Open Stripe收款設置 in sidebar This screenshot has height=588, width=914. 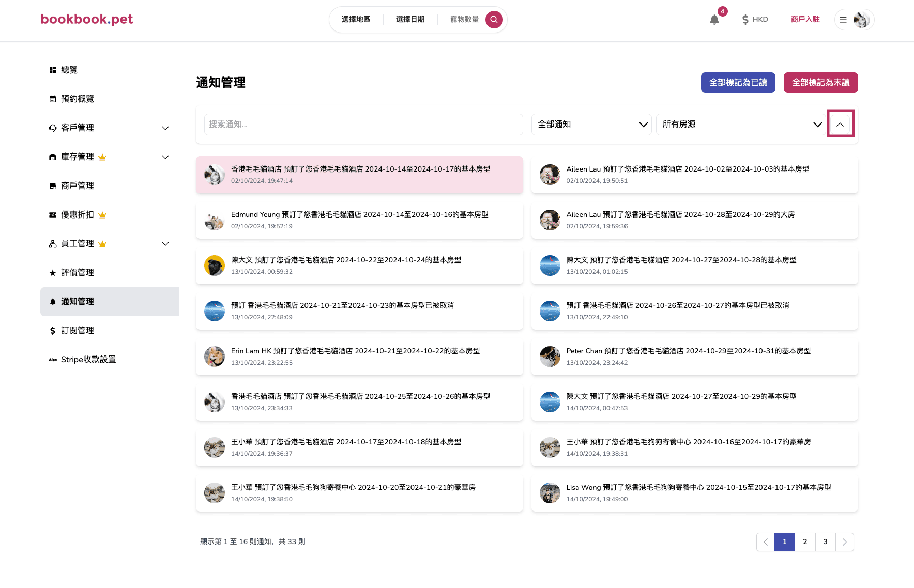tap(110, 360)
